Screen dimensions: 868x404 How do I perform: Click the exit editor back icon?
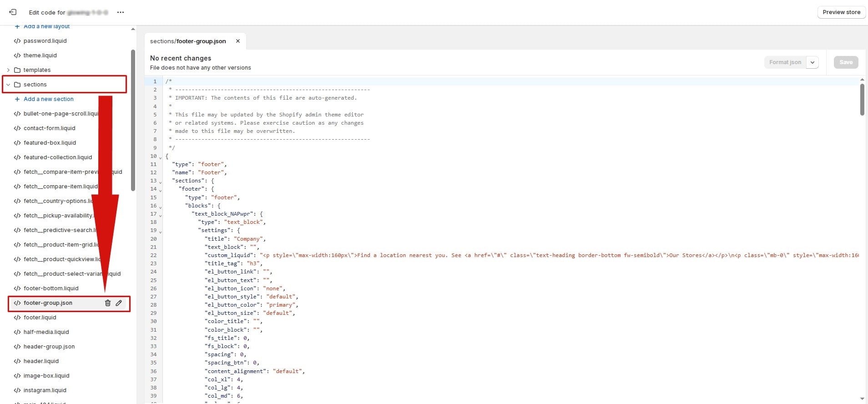click(13, 12)
